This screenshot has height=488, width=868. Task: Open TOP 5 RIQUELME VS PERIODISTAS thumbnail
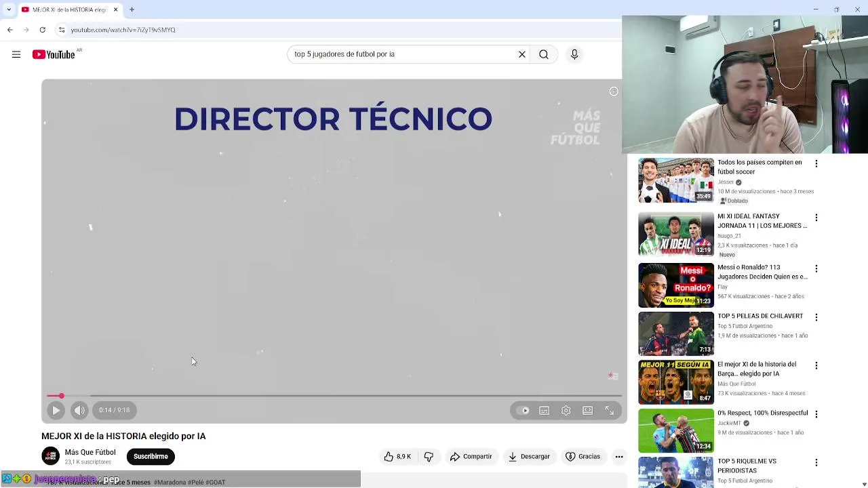676,472
